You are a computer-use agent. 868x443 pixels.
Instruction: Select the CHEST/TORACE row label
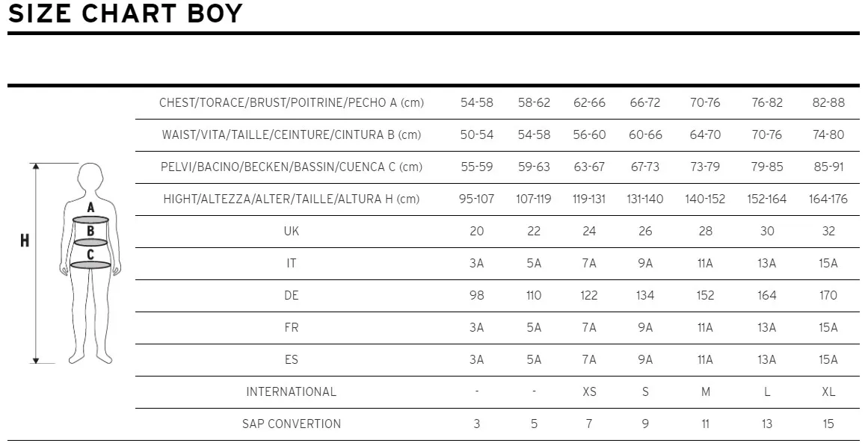291,103
